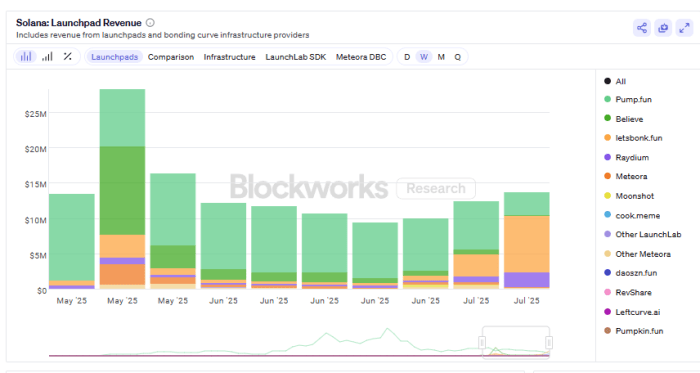Set interval to monthly (M)
The image size is (700, 373).
click(x=441, y=57)
